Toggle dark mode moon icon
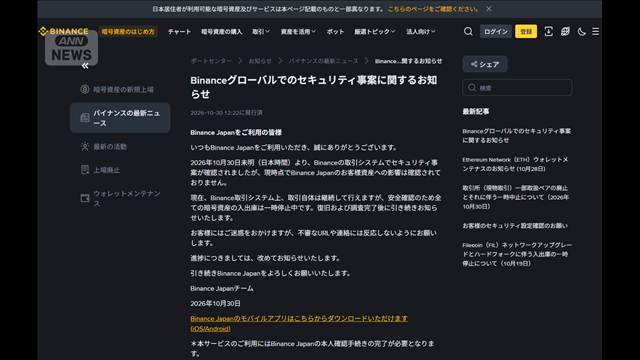 click(582, 31)
